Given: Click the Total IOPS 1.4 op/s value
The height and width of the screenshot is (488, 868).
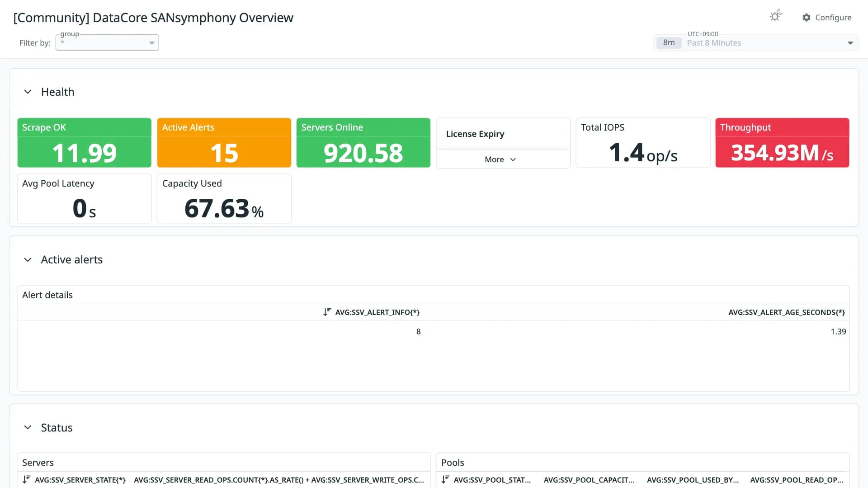Looking at the screenshot, I should click(x=643, y=153).
